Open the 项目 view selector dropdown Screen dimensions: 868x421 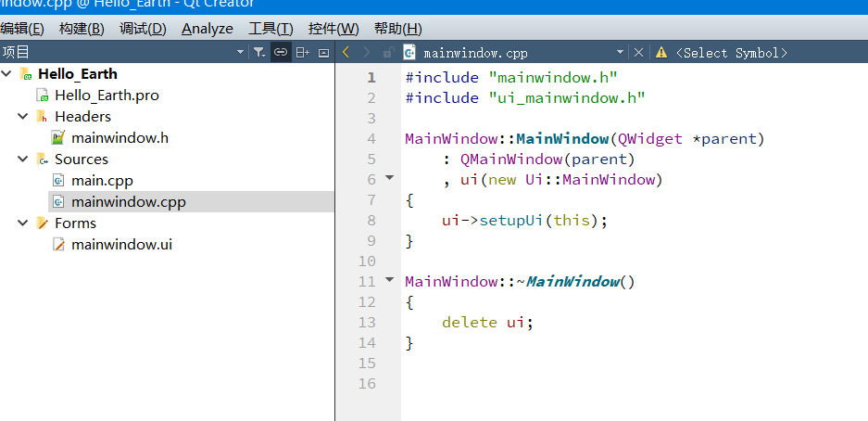tap(240, 53)
